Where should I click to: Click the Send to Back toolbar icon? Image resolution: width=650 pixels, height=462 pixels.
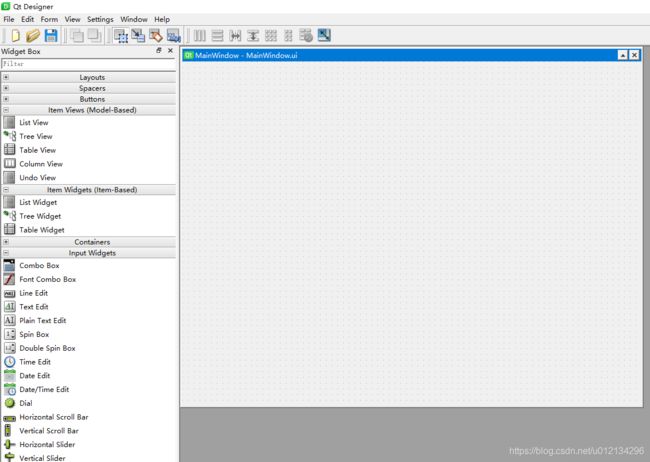coord(77,36)
